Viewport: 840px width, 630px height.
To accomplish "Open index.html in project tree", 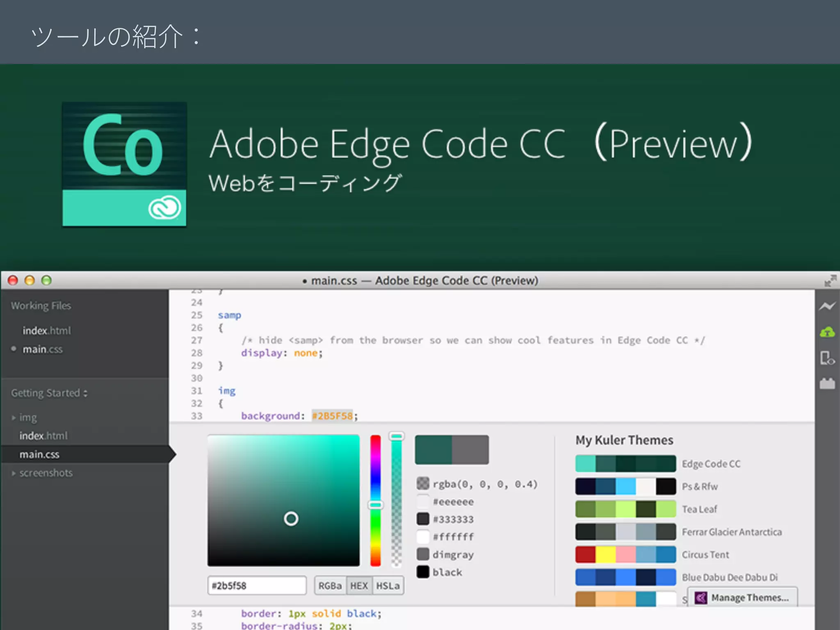I will click(x=43, y=436).
